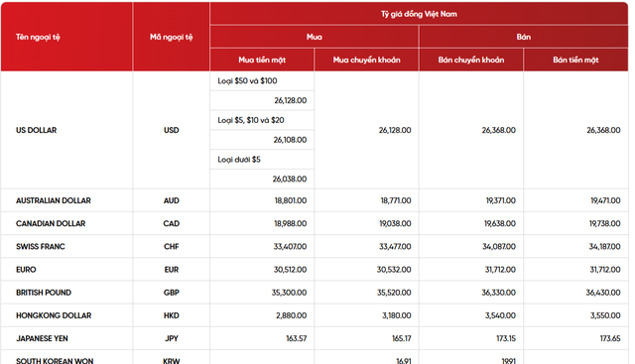Screen dimensions: 635x364
Task: Click AUD transfer sell rate 19,371.00
Action: click(x=501, y=200)
